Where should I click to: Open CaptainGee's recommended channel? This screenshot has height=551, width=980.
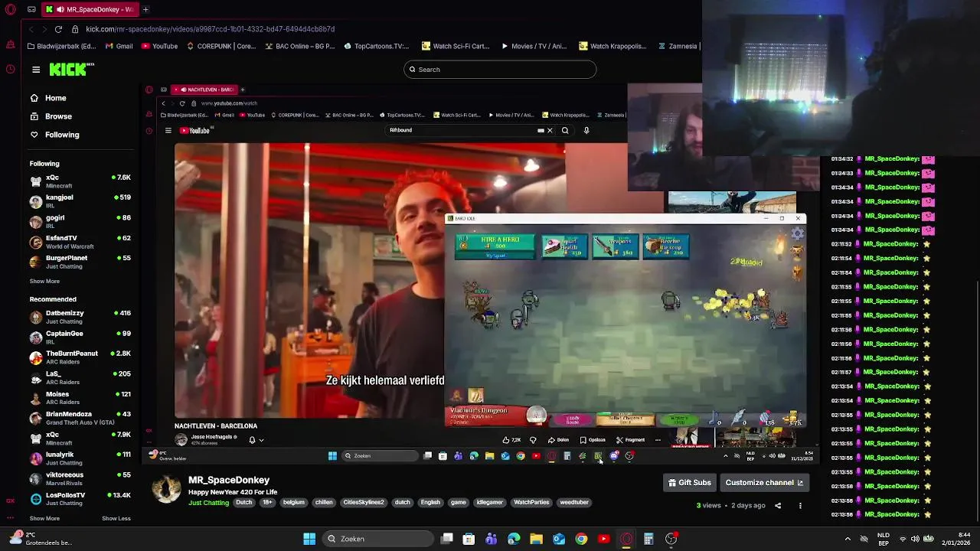click(x=80, y=337)
